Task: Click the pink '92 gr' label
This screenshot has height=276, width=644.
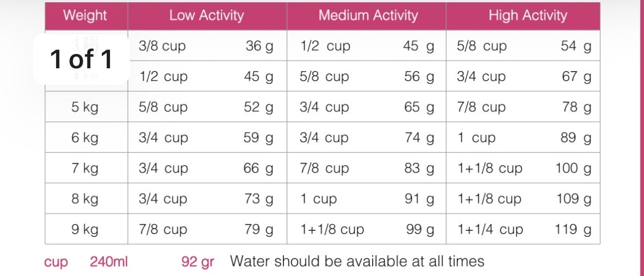Action: [198, 262]
